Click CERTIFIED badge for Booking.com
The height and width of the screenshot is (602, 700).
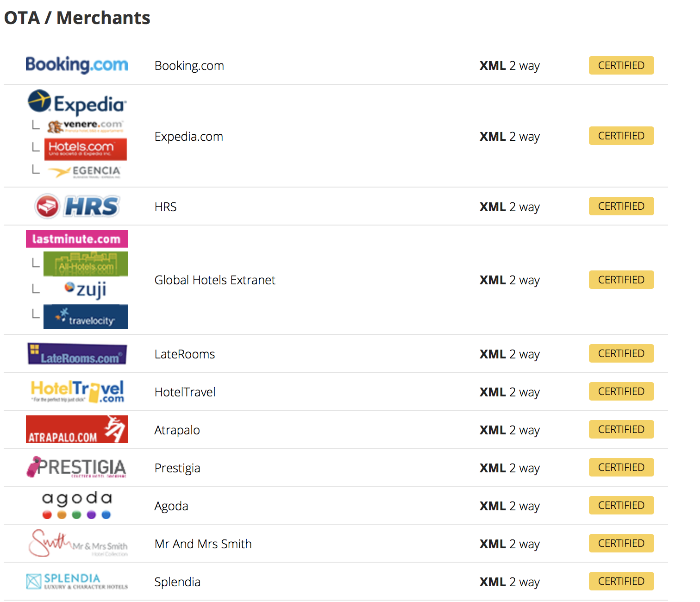[621, 65]
